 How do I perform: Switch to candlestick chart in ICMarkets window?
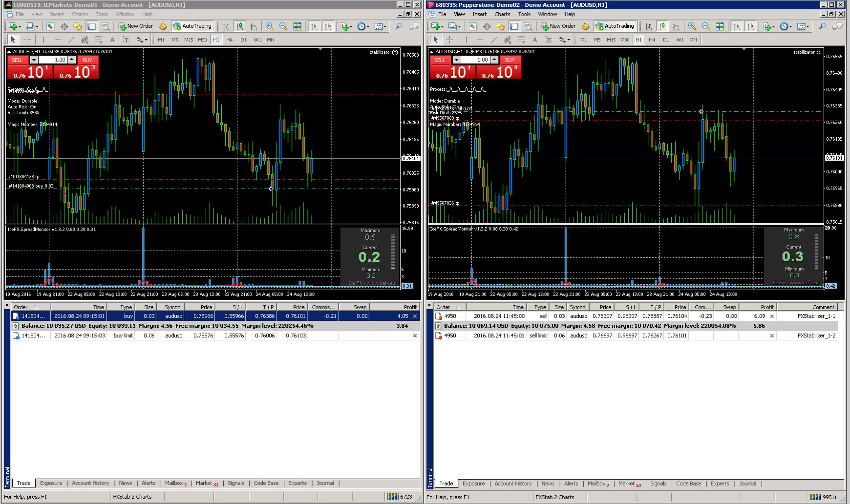(239, 26)
